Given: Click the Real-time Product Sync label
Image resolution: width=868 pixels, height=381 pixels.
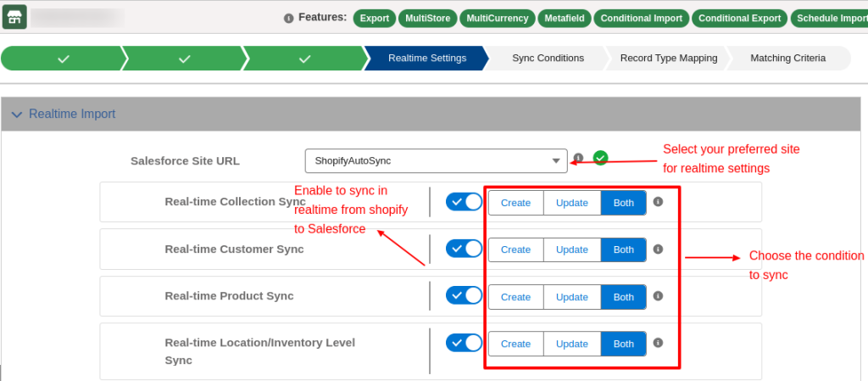Looking at the screenshot, I should click(229, 295).
